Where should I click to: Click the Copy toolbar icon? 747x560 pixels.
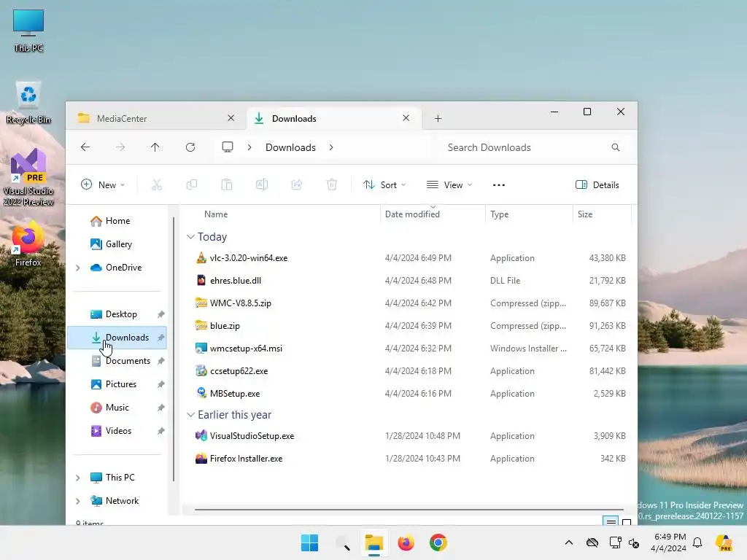click(x=192, y=184)
